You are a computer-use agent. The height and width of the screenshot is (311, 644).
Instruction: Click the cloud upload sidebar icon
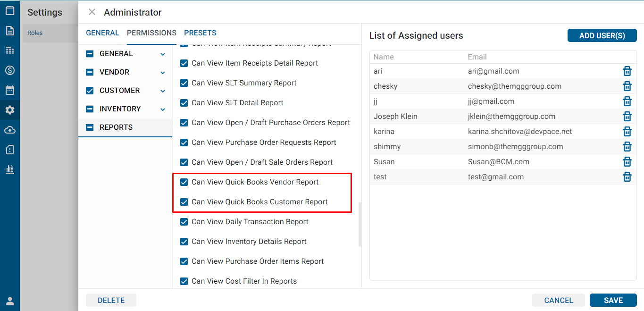(10, 130)
